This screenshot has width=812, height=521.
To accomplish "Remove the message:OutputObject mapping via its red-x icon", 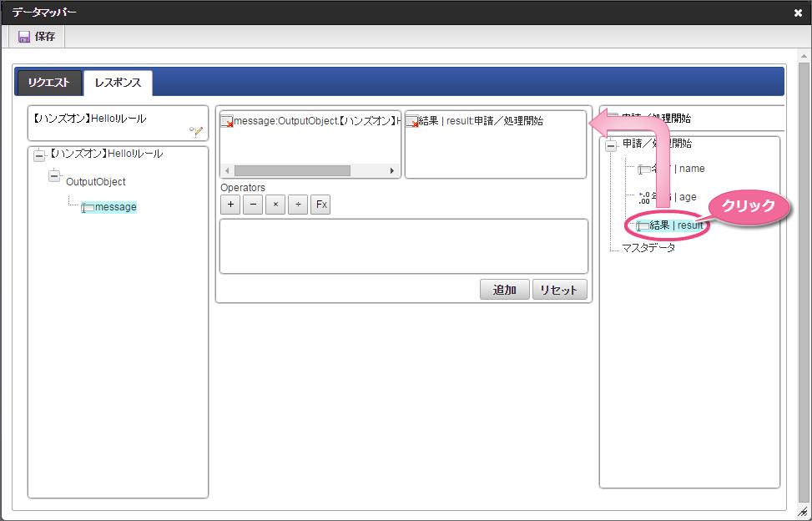I will click(227, 122).
